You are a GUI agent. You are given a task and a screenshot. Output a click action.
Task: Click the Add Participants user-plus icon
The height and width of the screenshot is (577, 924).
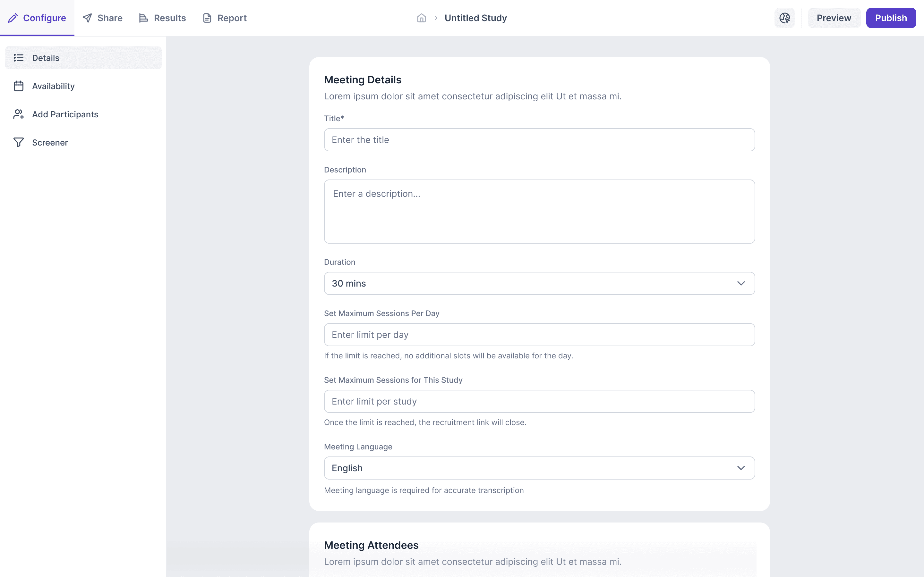pos(18,114)
